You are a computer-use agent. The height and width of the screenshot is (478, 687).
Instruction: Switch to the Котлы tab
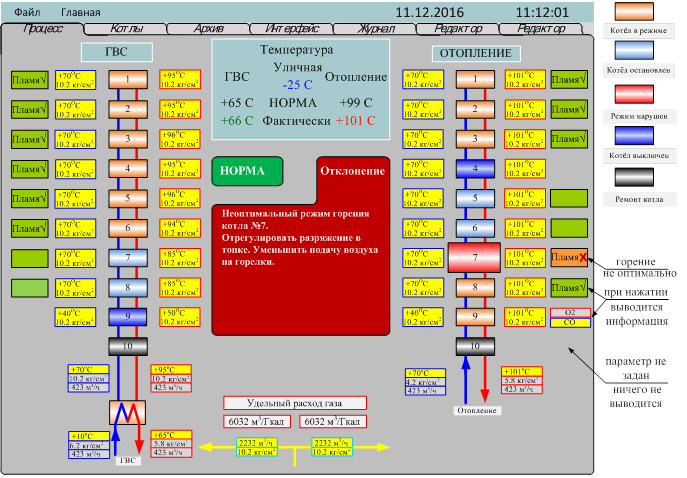pyautogui.click(x=125, y=30)
